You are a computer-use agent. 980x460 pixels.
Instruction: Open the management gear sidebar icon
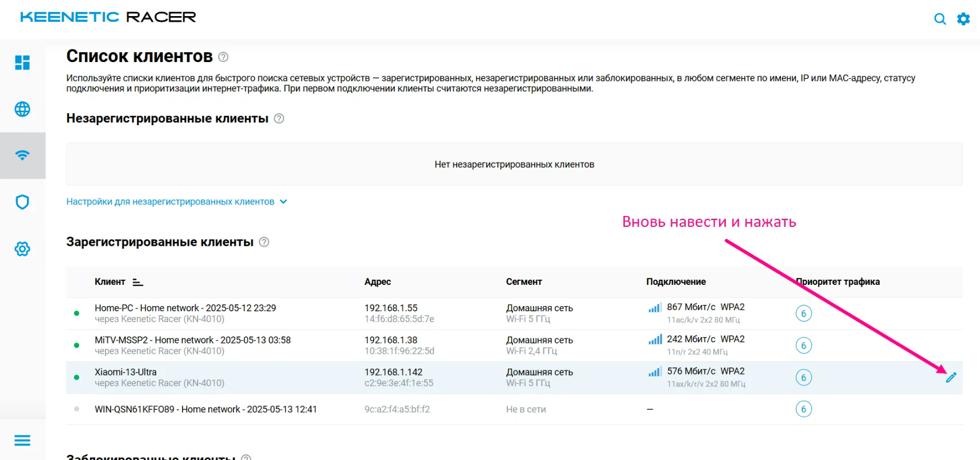(22, 249)
